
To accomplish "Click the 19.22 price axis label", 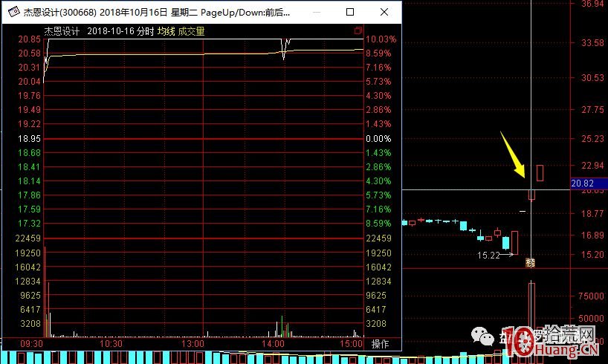I will pyautogui.click(x=30, y=124).
